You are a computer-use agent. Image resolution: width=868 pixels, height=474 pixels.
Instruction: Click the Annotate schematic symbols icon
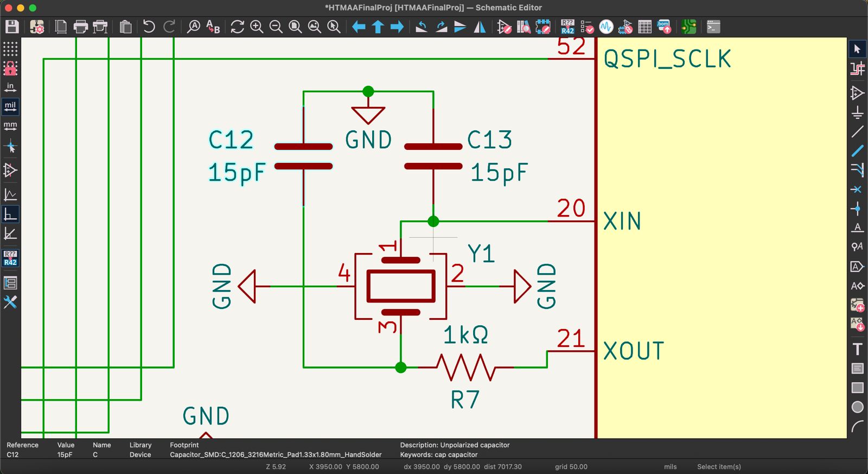pyautogui.click(x=567, y=27)
